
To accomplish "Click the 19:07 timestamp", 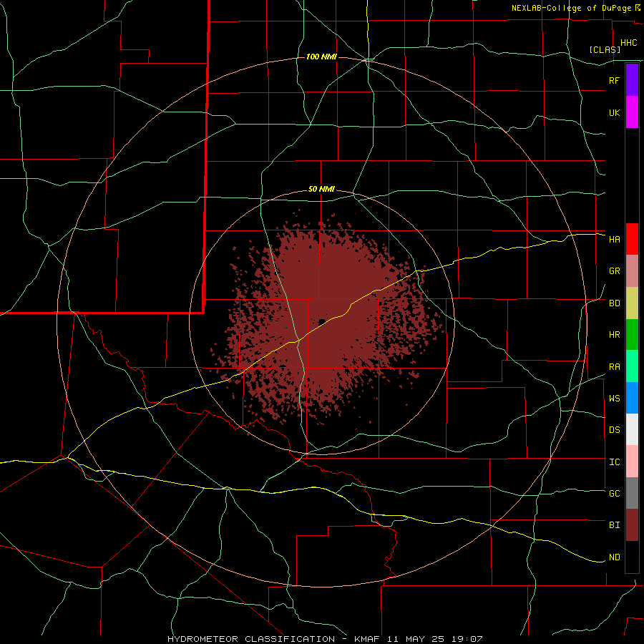I will pos(469,639).
